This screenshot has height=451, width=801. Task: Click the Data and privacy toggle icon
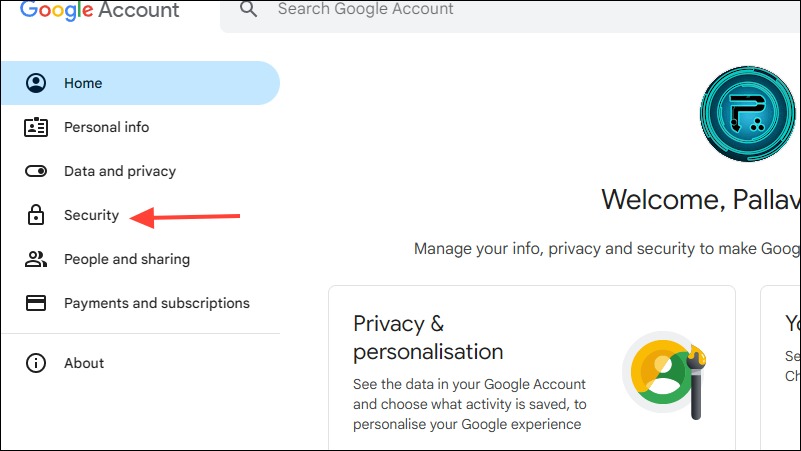coord(36,171)
